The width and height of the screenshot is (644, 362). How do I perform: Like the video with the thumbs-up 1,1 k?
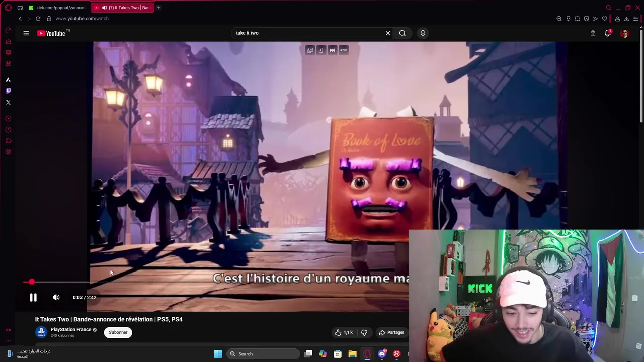click(x=344, y=332)
